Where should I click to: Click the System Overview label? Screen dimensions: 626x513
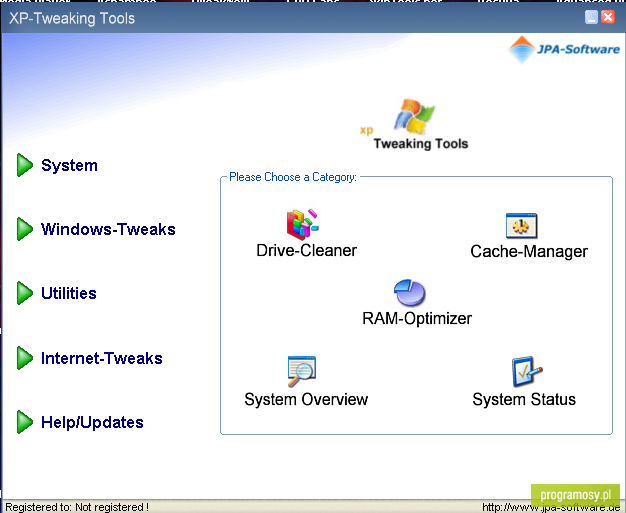click(306, 399)
